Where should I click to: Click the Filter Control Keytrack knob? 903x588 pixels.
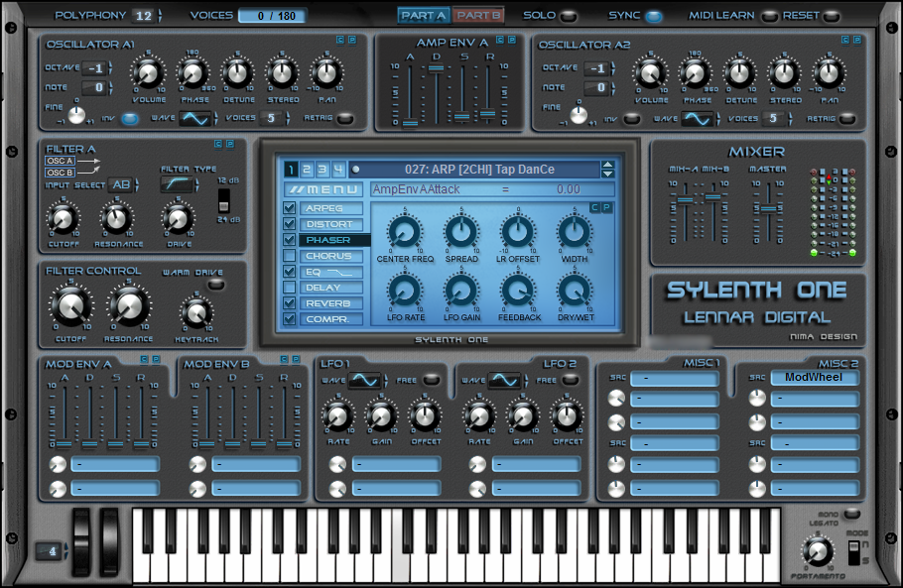click(x=196, y=312)
